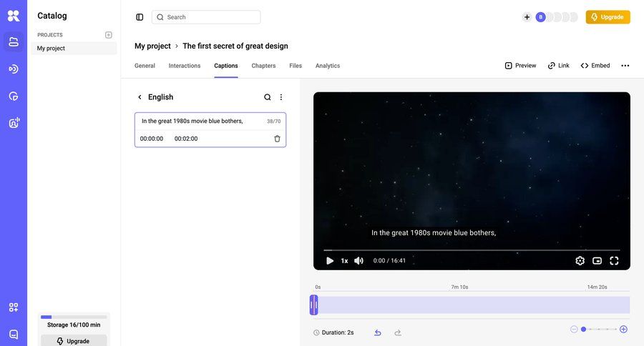Click the Search input field
644x346 pixels.
(206, 17)
